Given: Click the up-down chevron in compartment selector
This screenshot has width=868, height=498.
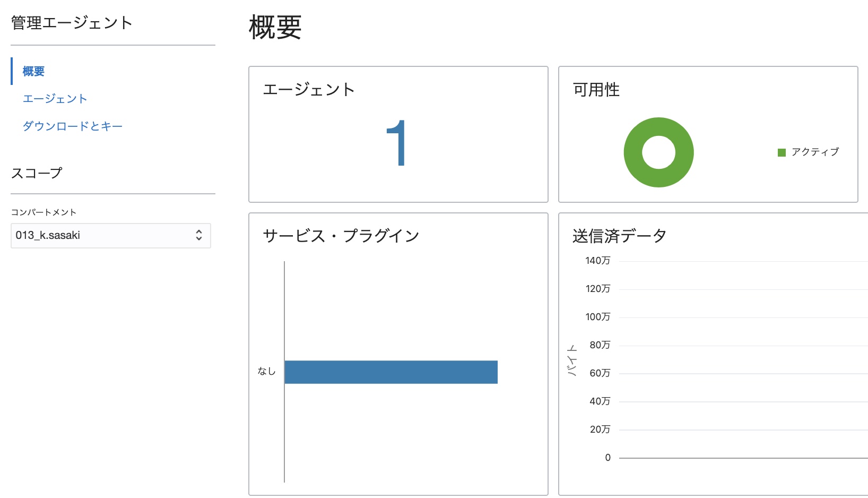Looking at the screenshot, I should click(x=199, y=235).
